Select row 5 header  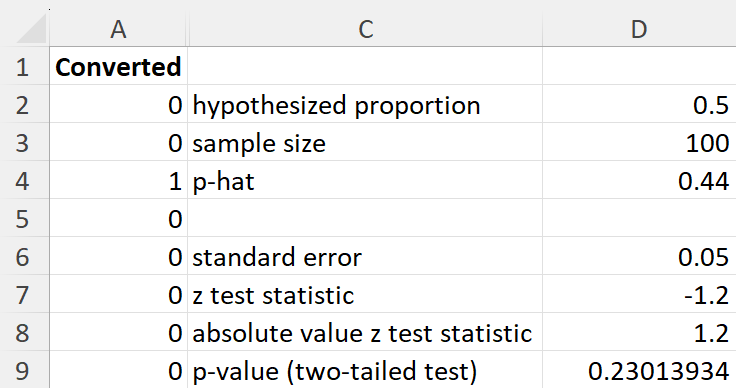tap(24, 218)
